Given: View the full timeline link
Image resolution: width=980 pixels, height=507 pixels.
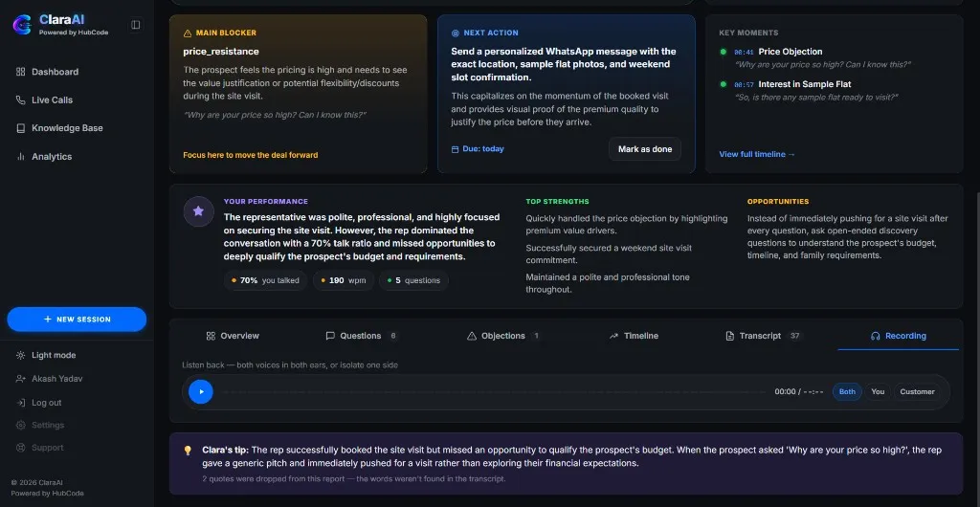Looking at the screenshot, I should (x=757, y=154).
